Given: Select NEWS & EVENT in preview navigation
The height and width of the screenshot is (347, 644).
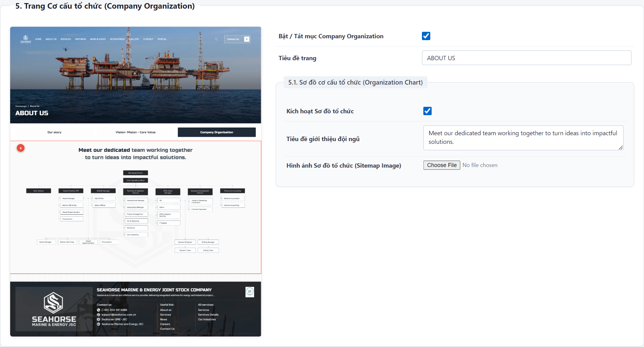Looking at the screenshot, I should (98, 39).
